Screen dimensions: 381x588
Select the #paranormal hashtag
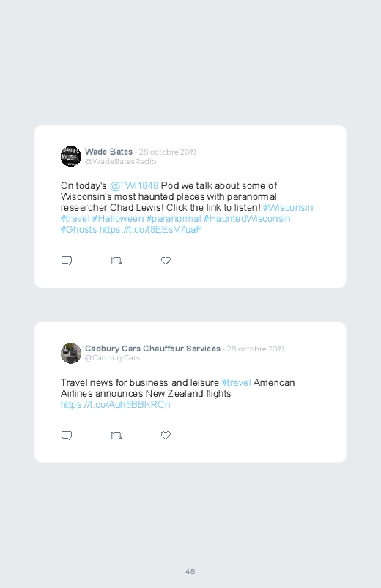(x=174, y=219)
